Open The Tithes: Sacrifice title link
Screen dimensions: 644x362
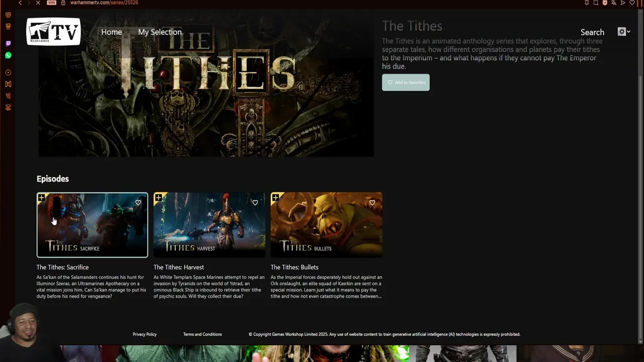click(x=62, y=267)
